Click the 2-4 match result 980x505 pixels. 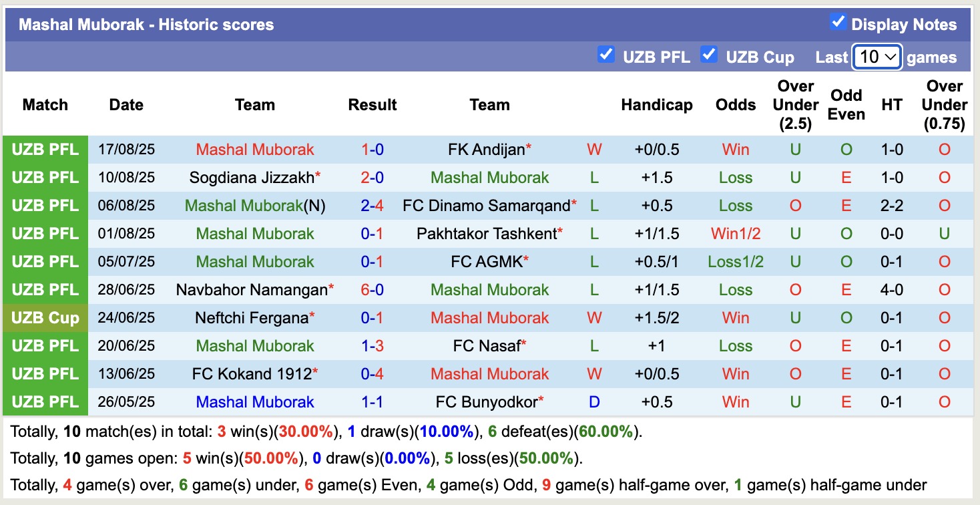point(373,206)
